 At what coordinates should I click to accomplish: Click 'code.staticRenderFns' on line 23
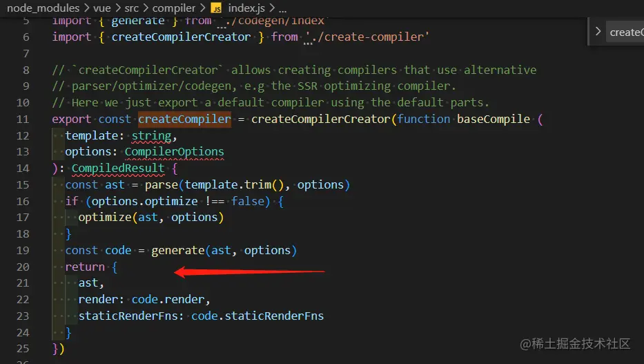257,316
